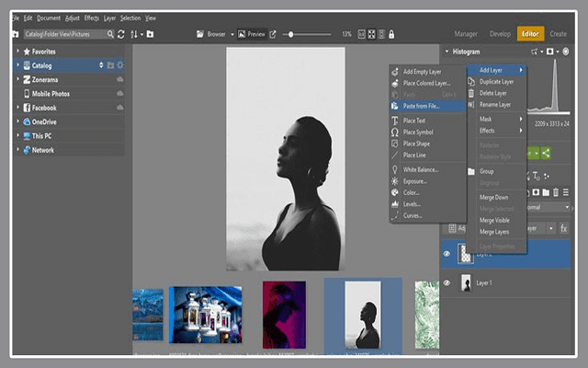
Task: Toggle visibility of the selected top layer
Action: (447, 253)
